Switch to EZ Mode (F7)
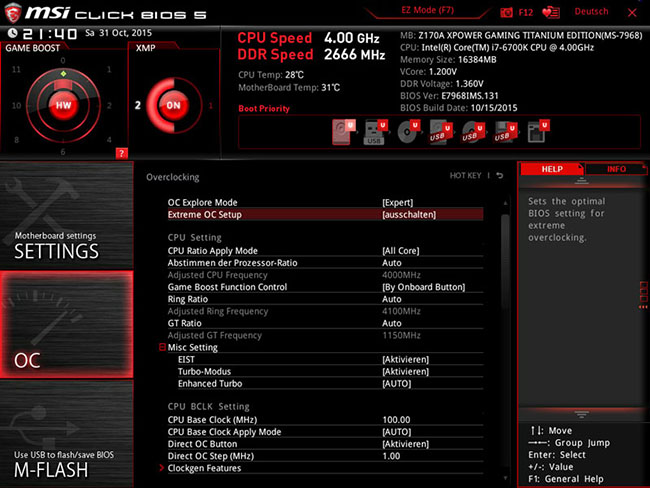 coord(427,10)
